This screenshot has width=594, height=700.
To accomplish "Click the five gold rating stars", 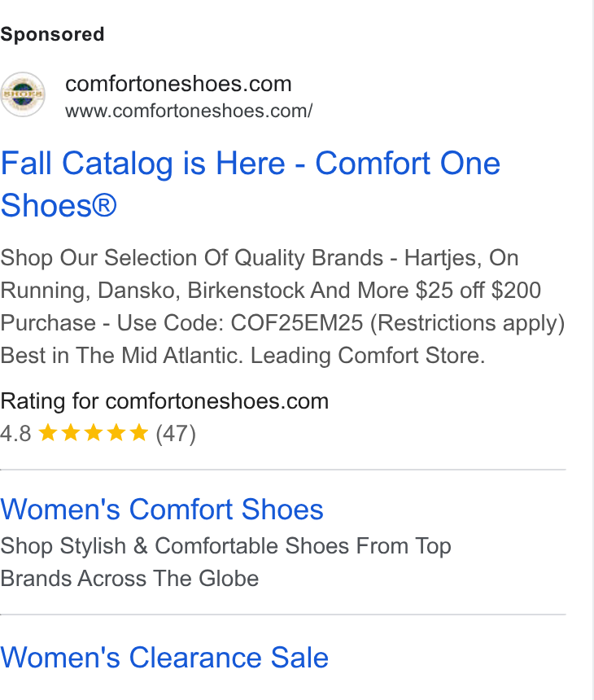I will 94,433.
